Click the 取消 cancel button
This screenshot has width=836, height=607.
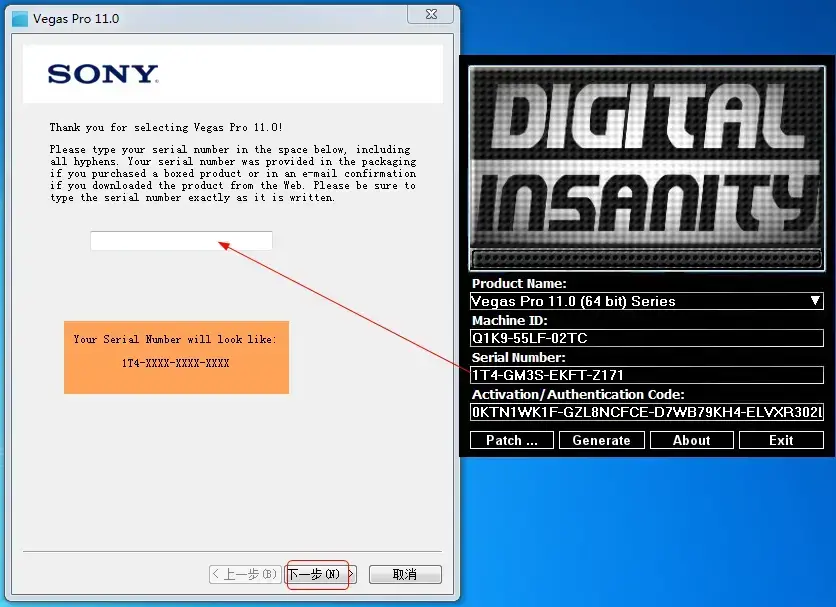[x=405, y=574]
